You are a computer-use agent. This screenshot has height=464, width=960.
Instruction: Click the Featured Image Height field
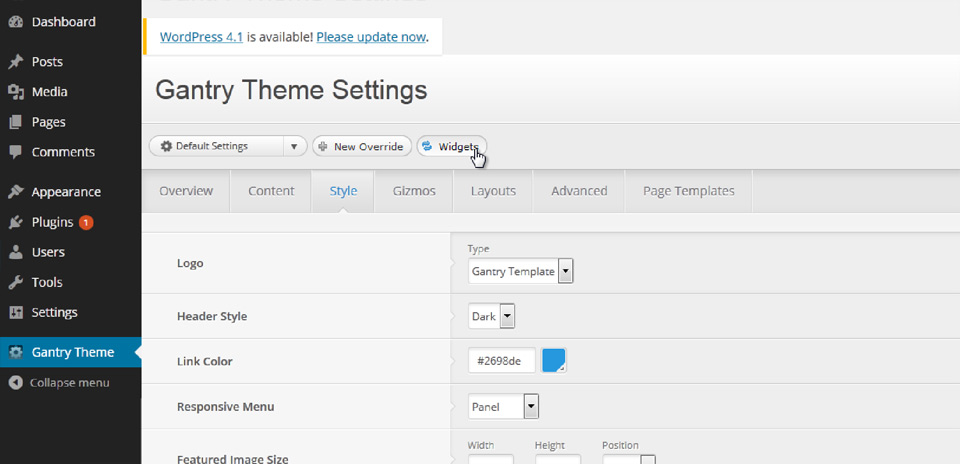[x=558, y=459]
